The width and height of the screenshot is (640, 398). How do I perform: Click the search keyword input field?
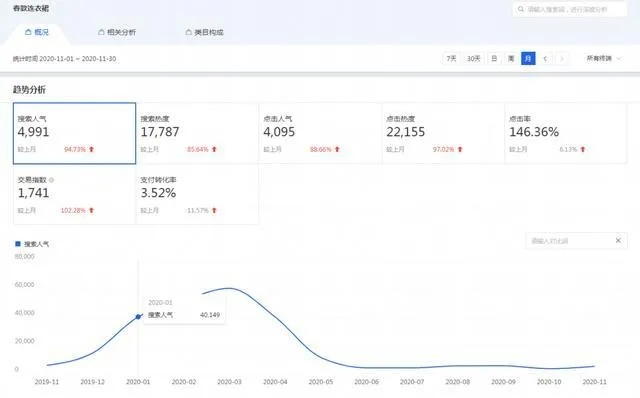(569, 9)
